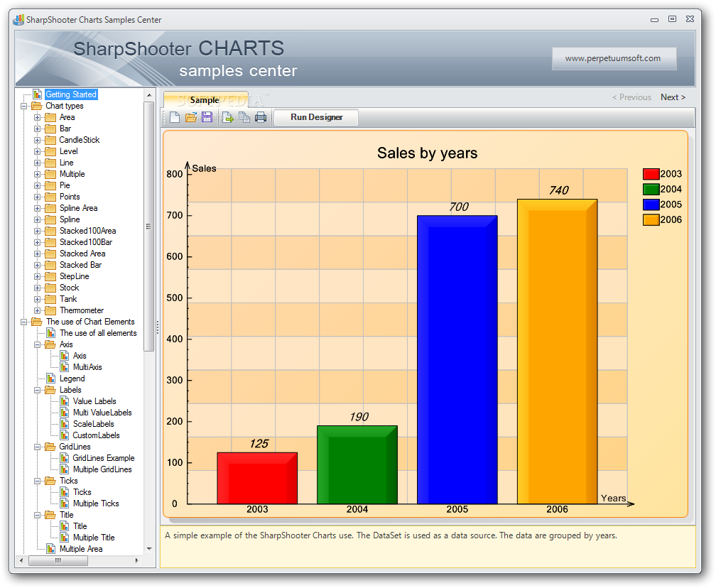Click the tree scrollbar up arrow

[149, 95]
